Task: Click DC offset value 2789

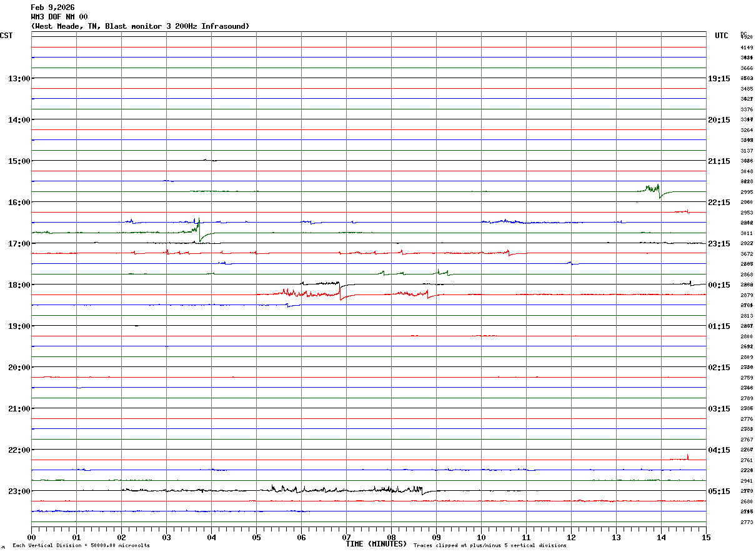Action: point(747,398)
